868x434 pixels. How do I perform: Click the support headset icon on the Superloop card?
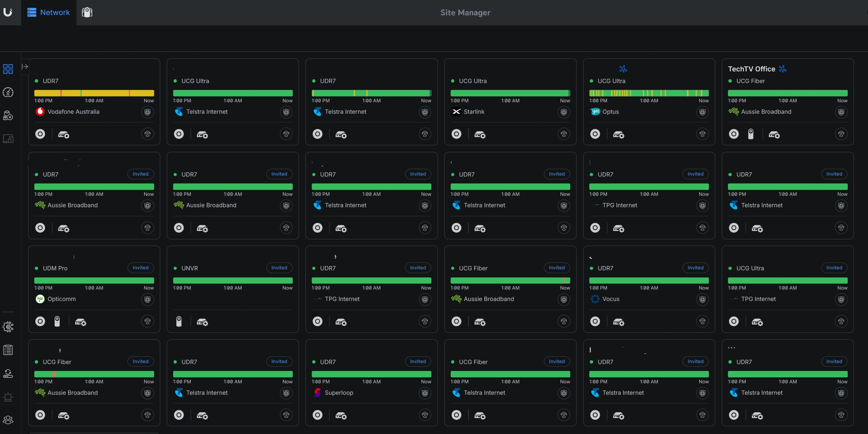click(x=425, y=415)
